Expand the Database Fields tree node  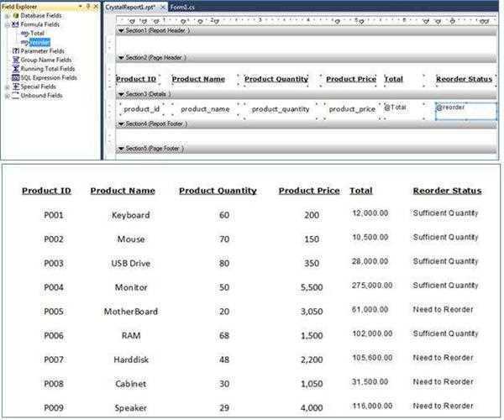(7, 16)
